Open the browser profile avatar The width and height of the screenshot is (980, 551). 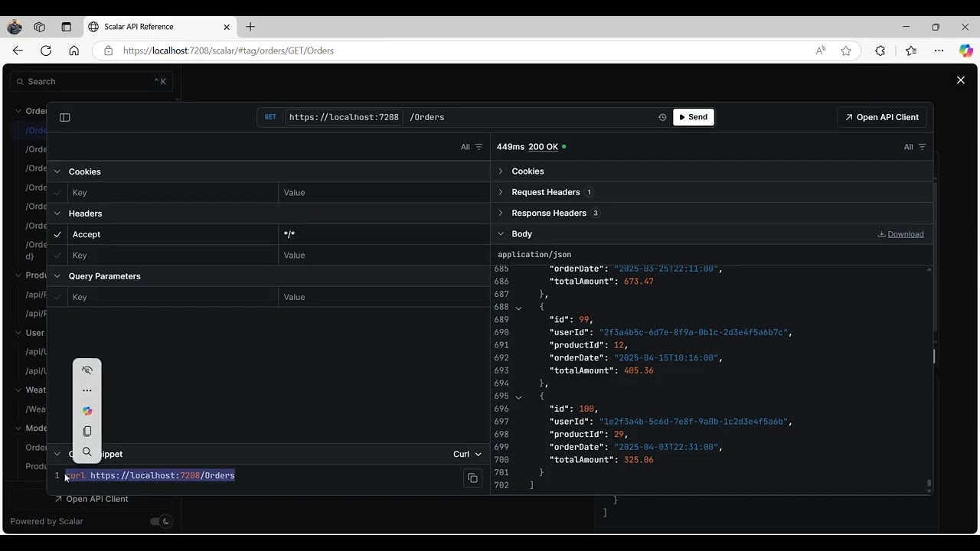tap(15, 27)
